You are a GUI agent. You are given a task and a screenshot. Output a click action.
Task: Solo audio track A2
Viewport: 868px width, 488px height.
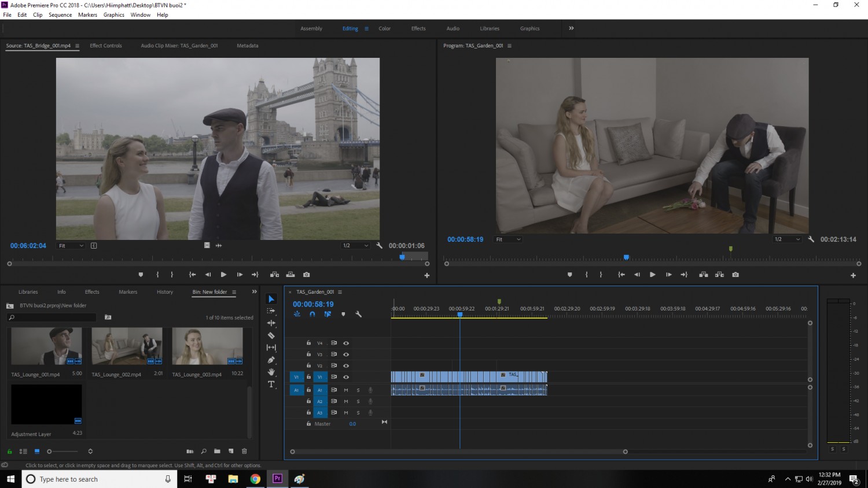pyautogui.click(x=358, y=401)
